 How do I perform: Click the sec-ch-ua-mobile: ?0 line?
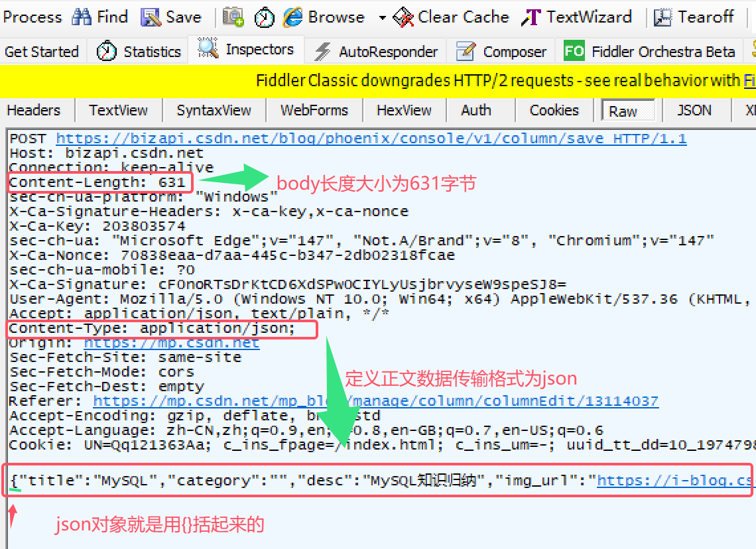pos(102,270)
